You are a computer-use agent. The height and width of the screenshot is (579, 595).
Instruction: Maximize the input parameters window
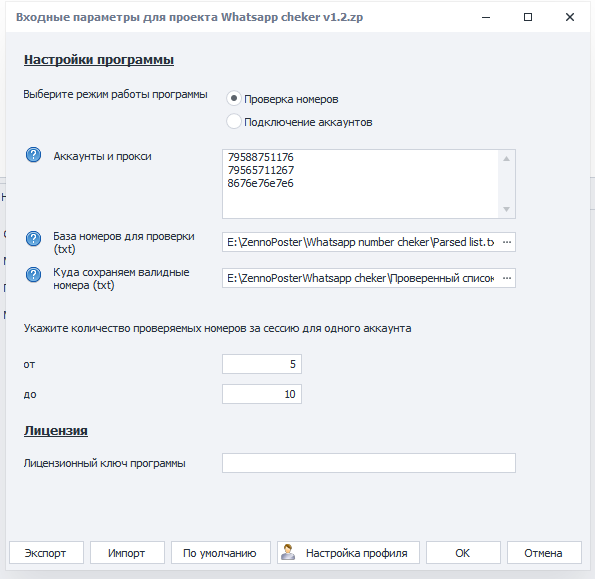528,17
